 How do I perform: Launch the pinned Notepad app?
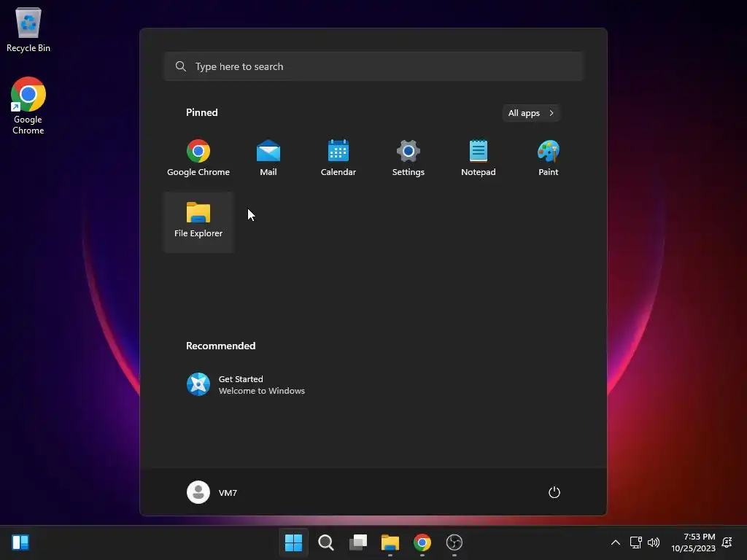pos(479,158)
